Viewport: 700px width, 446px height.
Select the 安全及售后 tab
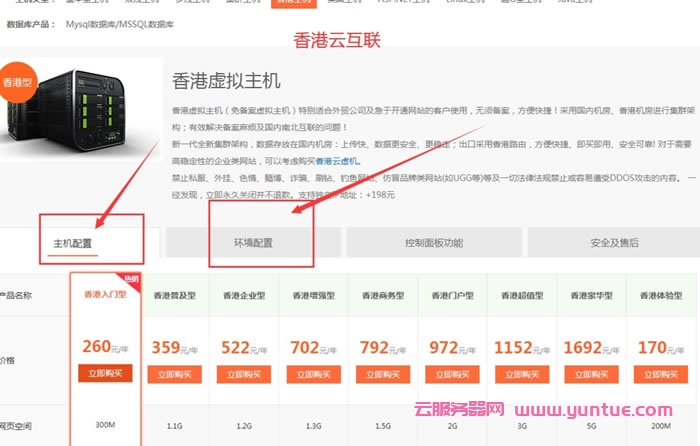pos(613,243)
